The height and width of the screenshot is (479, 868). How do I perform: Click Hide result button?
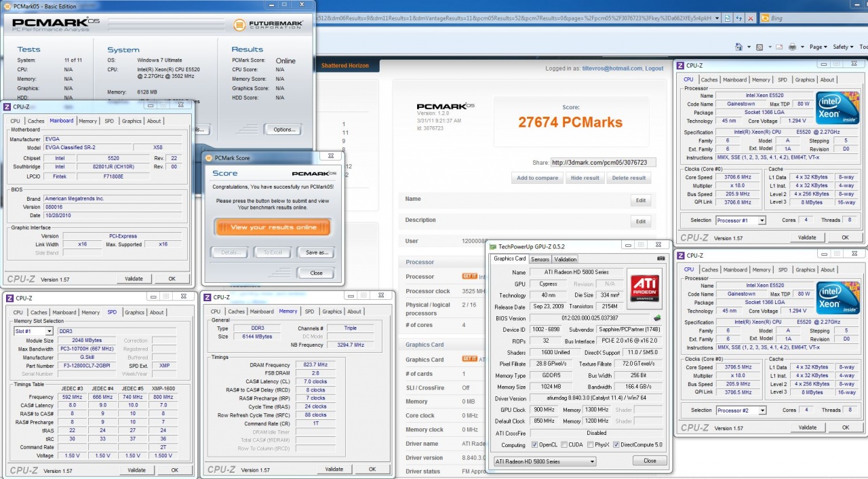(585, 178)
